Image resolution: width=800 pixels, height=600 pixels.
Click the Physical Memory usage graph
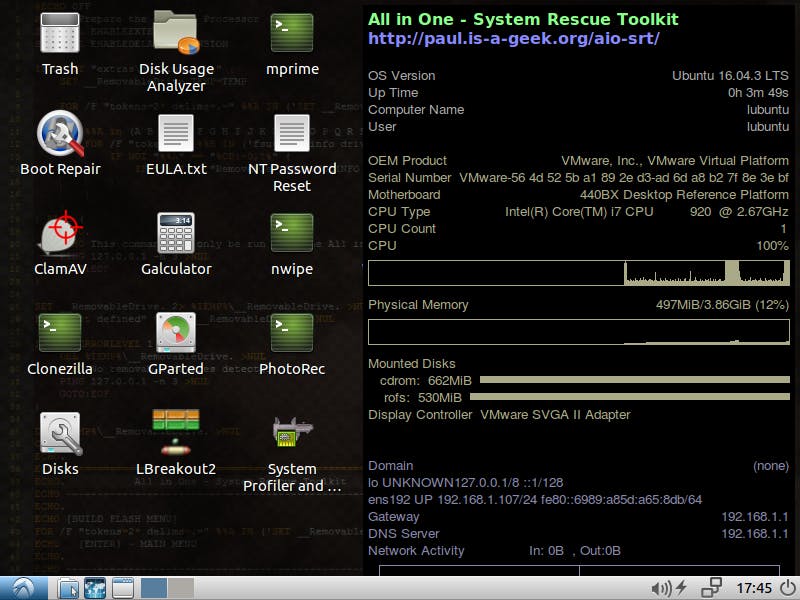click(x=579, y=332)
